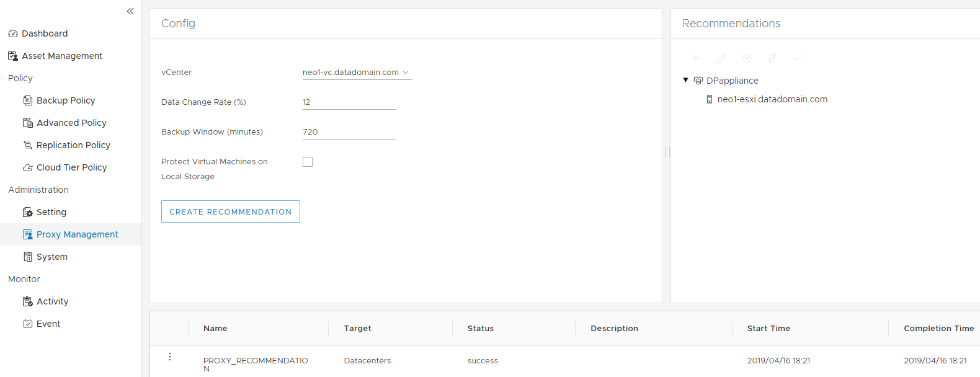The width and height of the screenshot is (980, 377).
Task: Click the checkmark icon in Recommendations toolbar
Action: coord(798,58)
